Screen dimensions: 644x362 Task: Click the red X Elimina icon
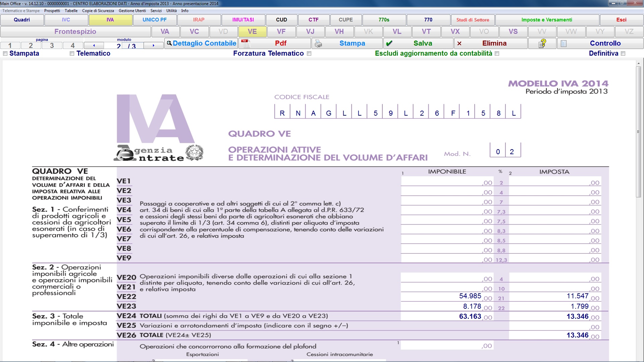tap(459, 43)
